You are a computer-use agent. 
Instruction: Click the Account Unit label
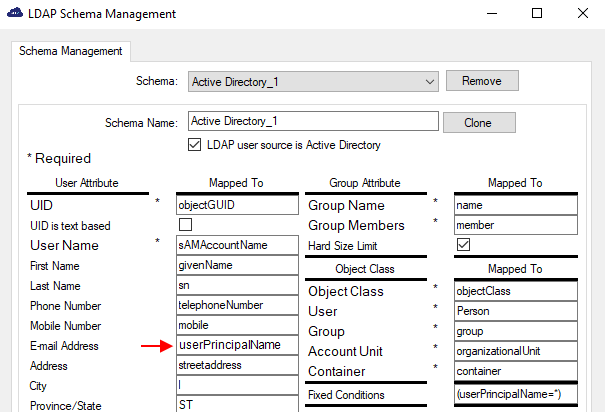click(x=345, y=351)
